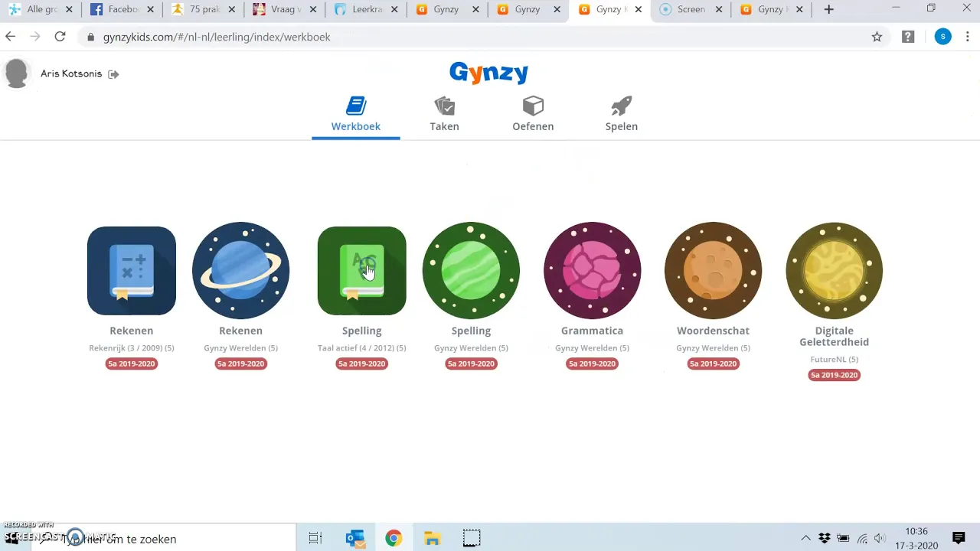This screenshot has height=551, width=980.
Task: Click the 5a 2019-2020 badge under Rekenrijk
Action: coord(132,364)
